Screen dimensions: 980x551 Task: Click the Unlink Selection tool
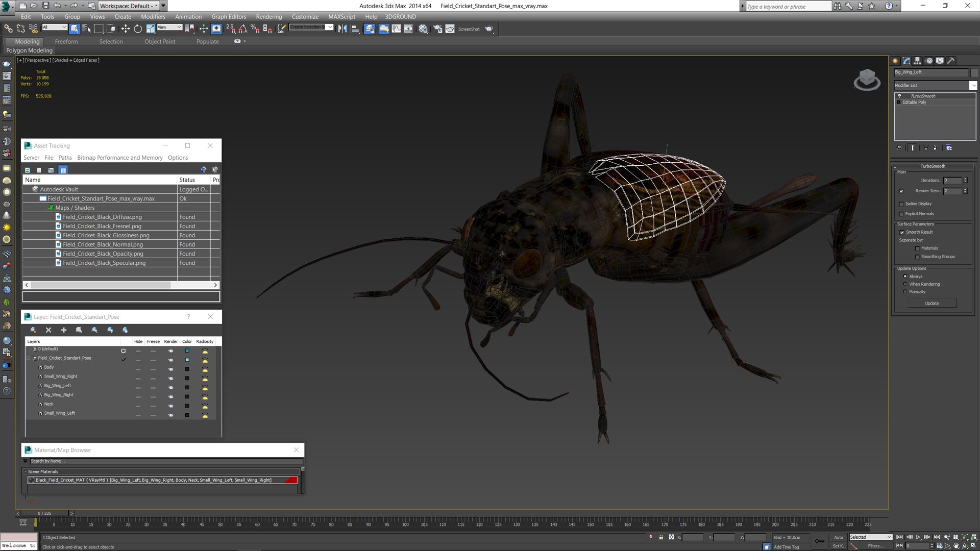pyautogui.click(x=20, y=29)
